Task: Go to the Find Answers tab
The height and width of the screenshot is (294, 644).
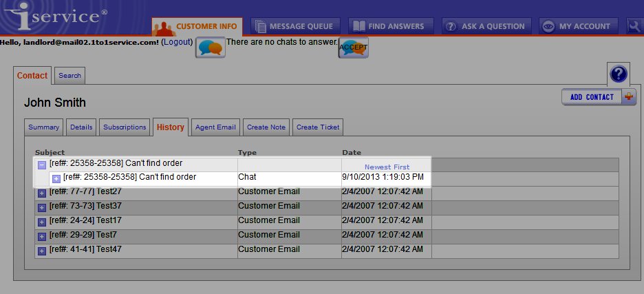Action: tap(391, 26)
